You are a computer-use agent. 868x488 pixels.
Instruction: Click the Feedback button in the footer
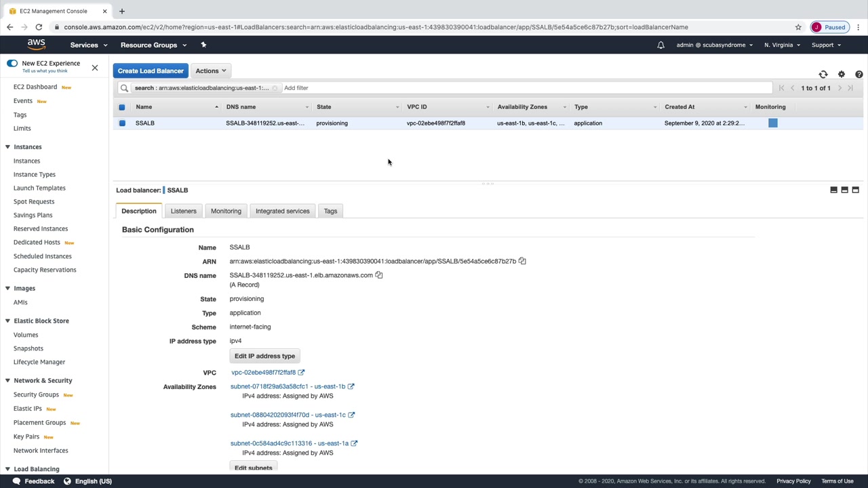tap(33, 481)
